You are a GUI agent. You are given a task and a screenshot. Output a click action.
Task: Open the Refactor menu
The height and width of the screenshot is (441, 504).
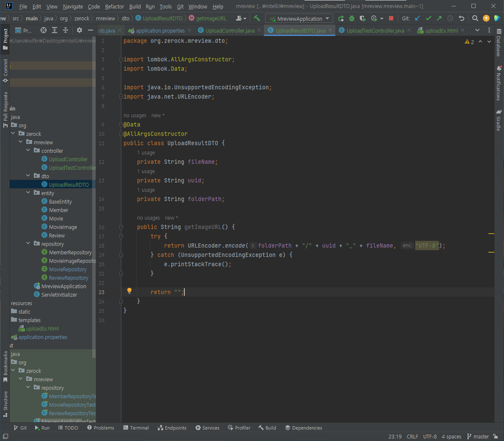[115, 6]
